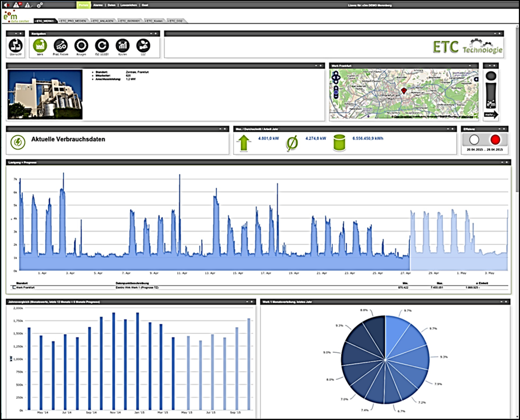The image size is (520, 420).
Task: Open the Prod. Medien navigation icon
Action: pyautogui.click(x=60, y=46)
